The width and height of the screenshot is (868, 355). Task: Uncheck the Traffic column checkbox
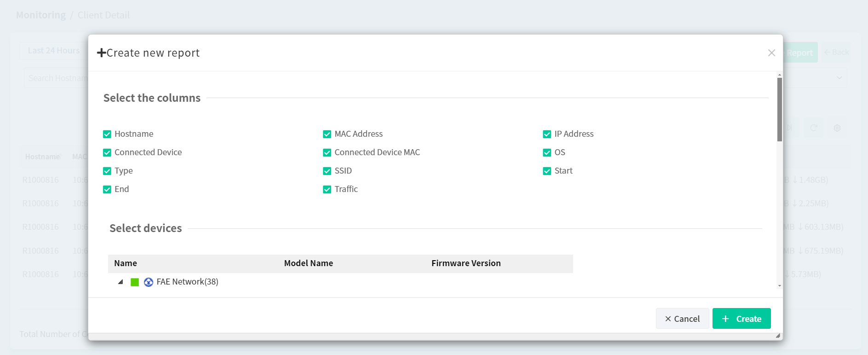(327, 189)
